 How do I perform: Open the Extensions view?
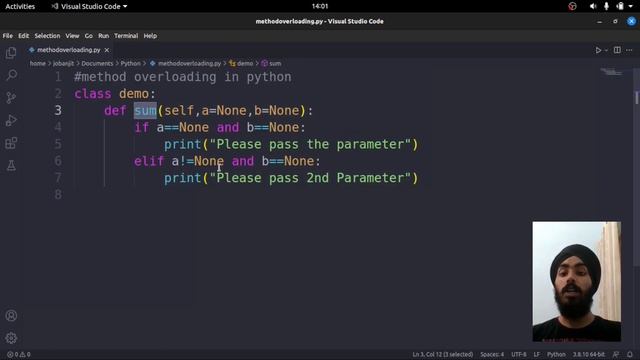11,143
